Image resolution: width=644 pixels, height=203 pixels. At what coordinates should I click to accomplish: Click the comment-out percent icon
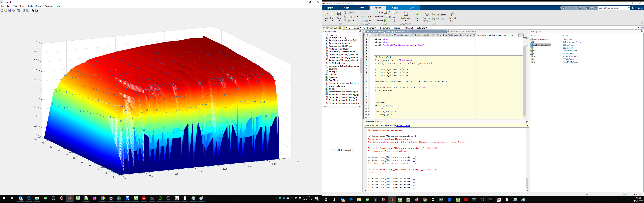[386, 17]
